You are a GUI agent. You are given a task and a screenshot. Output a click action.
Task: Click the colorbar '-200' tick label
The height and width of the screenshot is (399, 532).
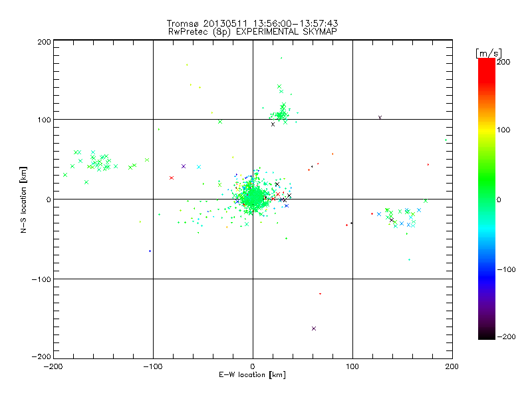pos(506,336)
